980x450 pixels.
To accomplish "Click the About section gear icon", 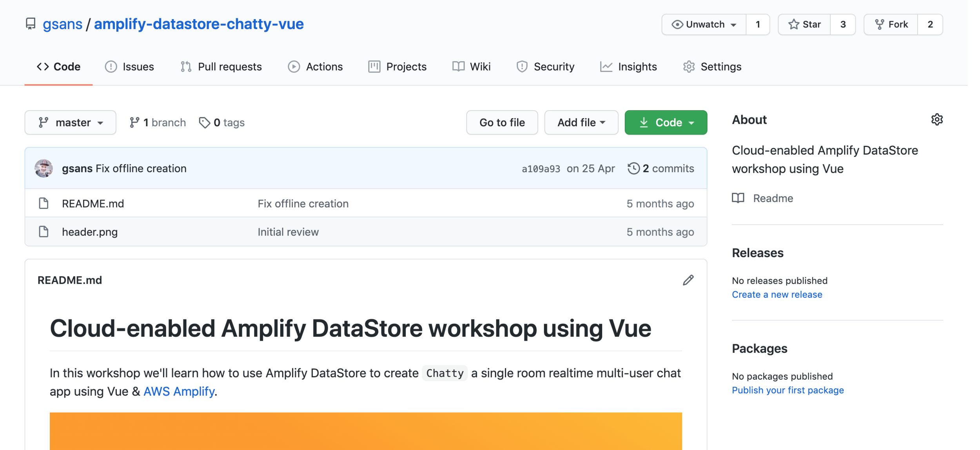I will coord(936,120).
